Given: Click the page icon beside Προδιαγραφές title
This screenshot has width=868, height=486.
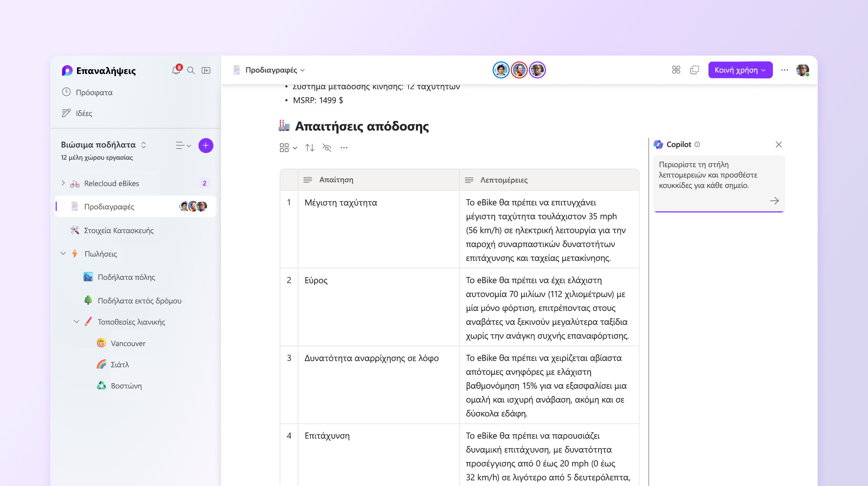Looking at the screenshot, I should tap(237, 70).
